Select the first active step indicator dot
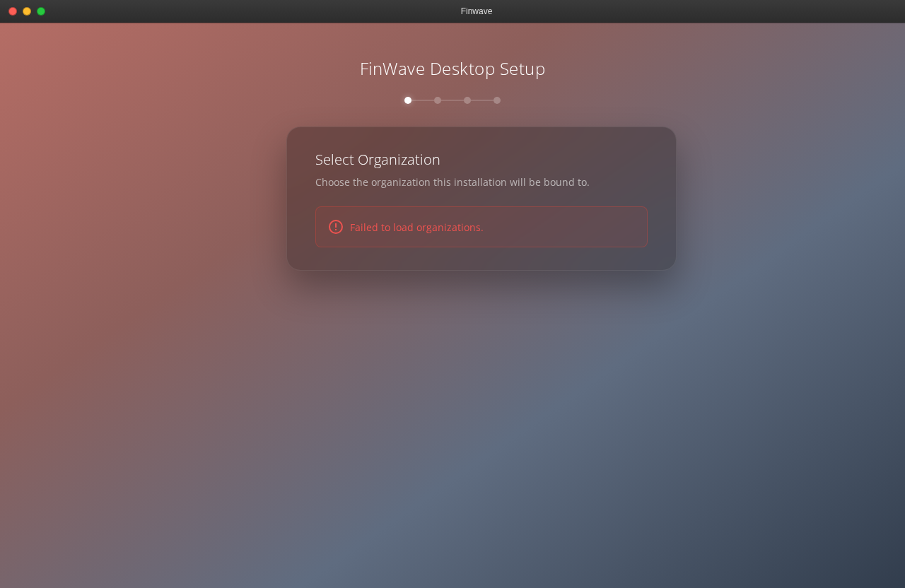 (x=408, y=100)
